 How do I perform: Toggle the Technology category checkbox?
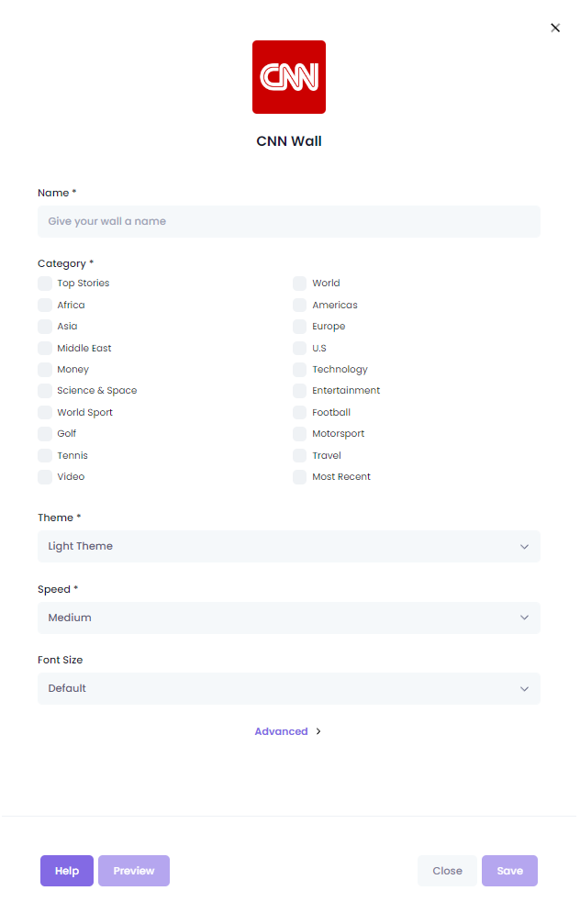point(299,370)
